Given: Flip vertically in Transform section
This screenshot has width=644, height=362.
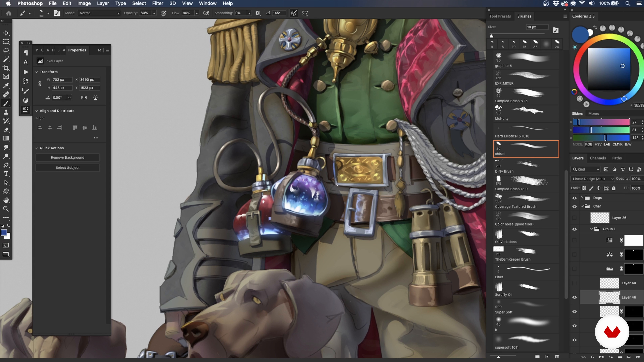Looking at the screenshot, I should [95, 97].
